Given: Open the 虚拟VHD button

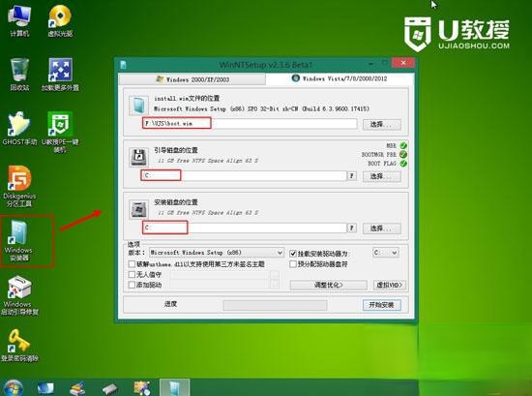Looking at the screenshot, I should tap(390, 285).
